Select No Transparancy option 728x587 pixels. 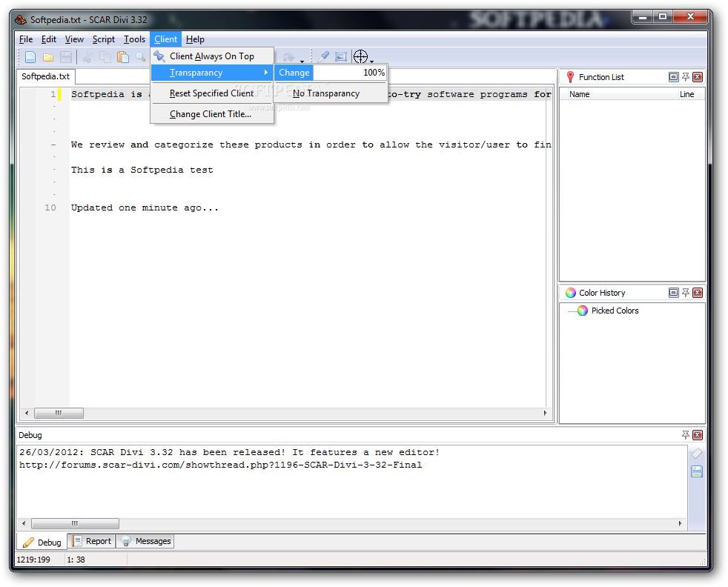pos(331,93)
